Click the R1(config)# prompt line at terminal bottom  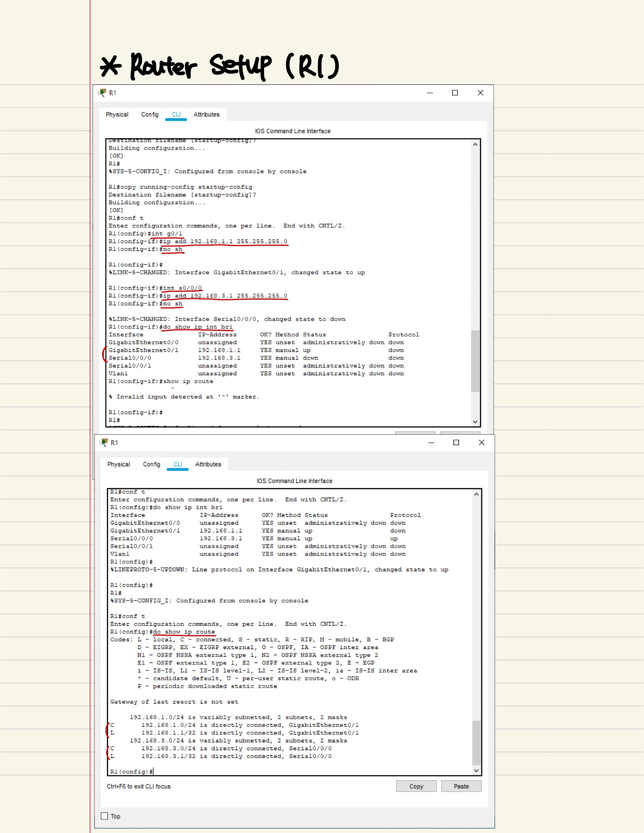pyautogui.click(x=132, y=772)
